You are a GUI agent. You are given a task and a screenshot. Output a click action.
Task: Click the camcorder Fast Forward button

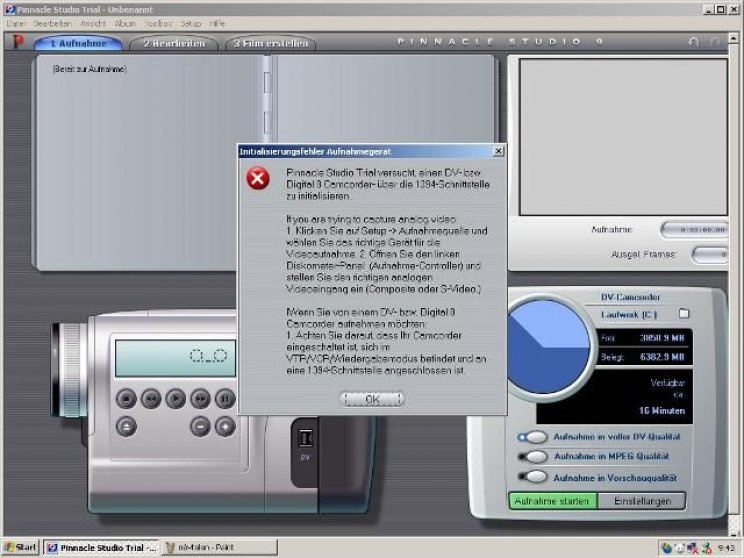(x=200, y=399)
